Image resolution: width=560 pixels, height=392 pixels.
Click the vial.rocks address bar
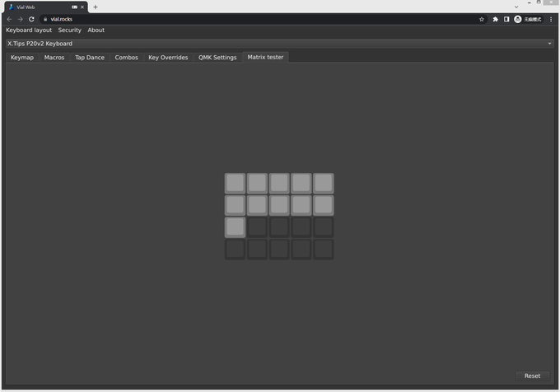[247, 19]
